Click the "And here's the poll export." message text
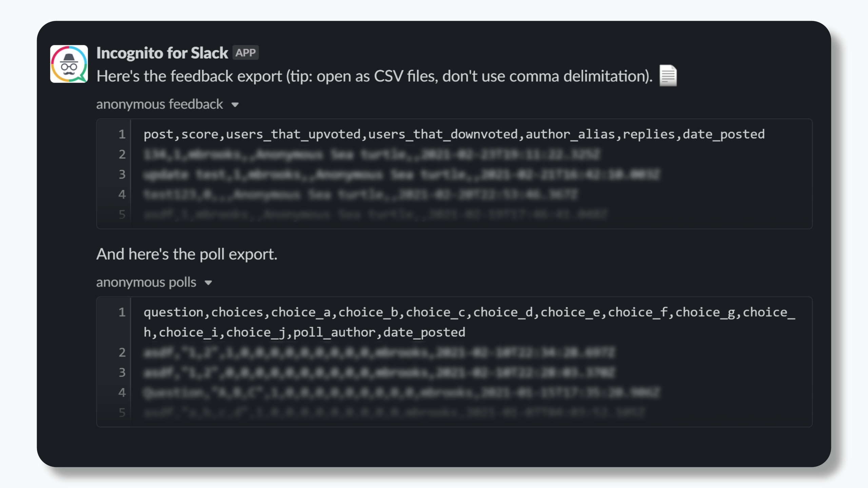Image resolution: width=868 pixels, height=488 pixels. [x=186, y=254]
